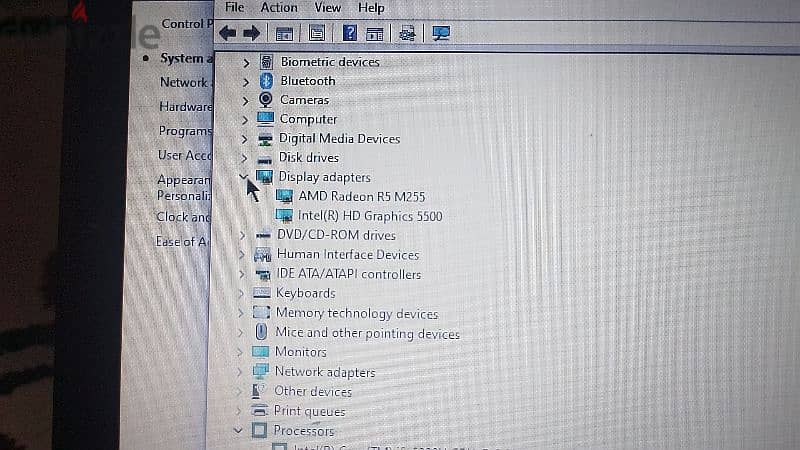Click the action pane toolbar icon after Help
The image size is (800, 450).
pos(374,34)
